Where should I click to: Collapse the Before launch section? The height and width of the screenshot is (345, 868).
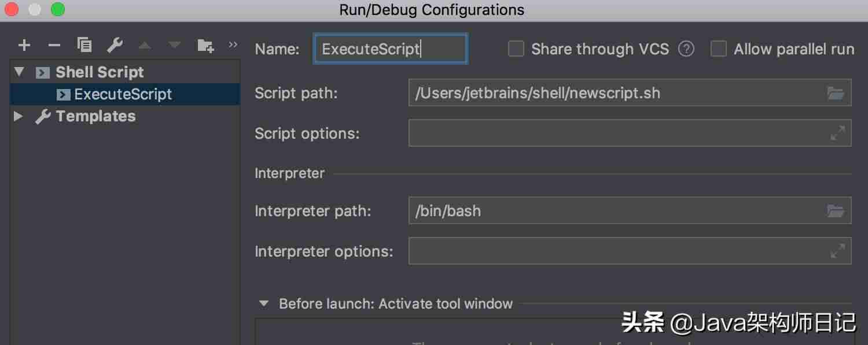click(264, 303)
